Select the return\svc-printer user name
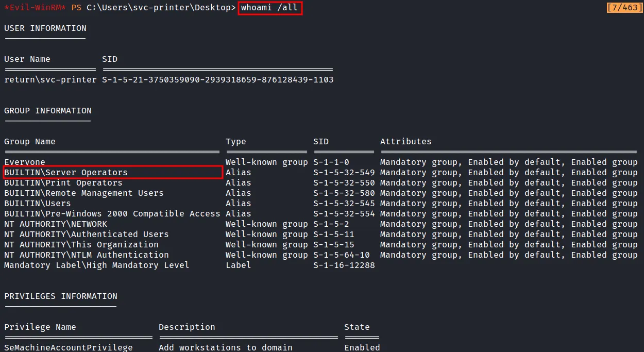 [50, 79]
